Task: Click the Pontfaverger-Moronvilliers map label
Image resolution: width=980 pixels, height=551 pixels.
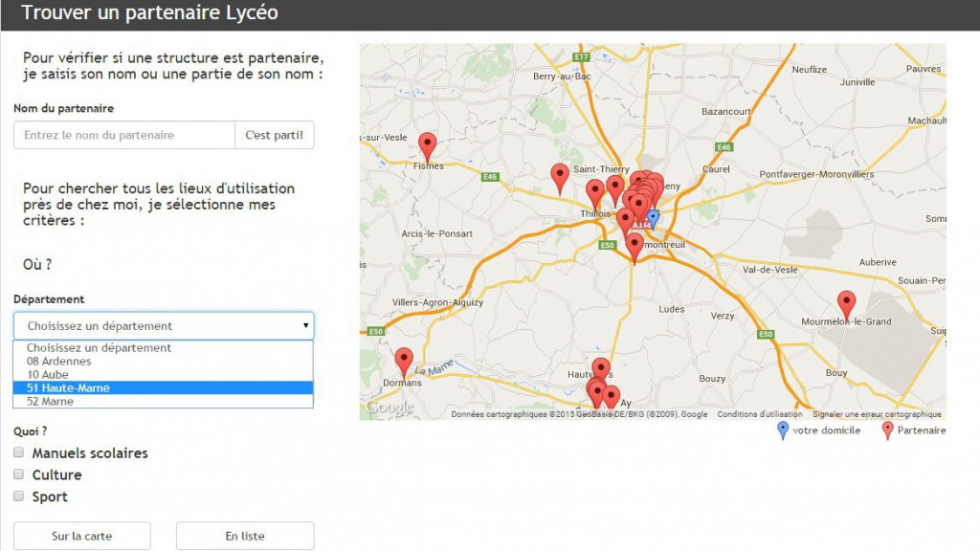Action: (x=817, y=174)
